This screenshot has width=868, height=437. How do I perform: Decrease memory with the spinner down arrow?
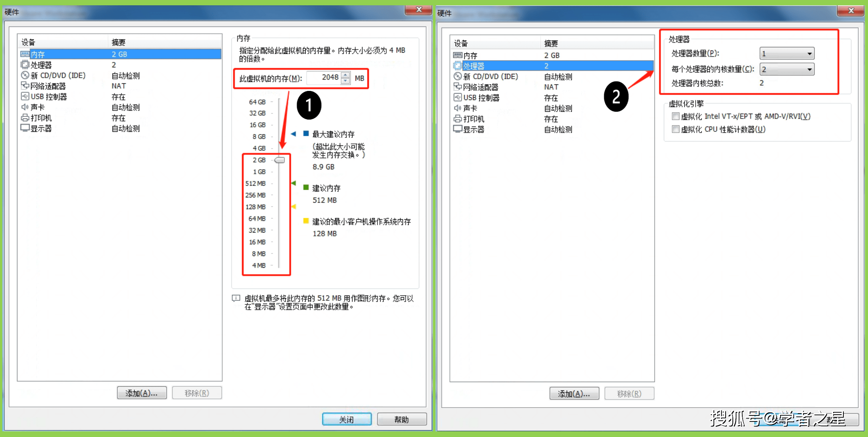pyautogui.click(x=345, y=81)
